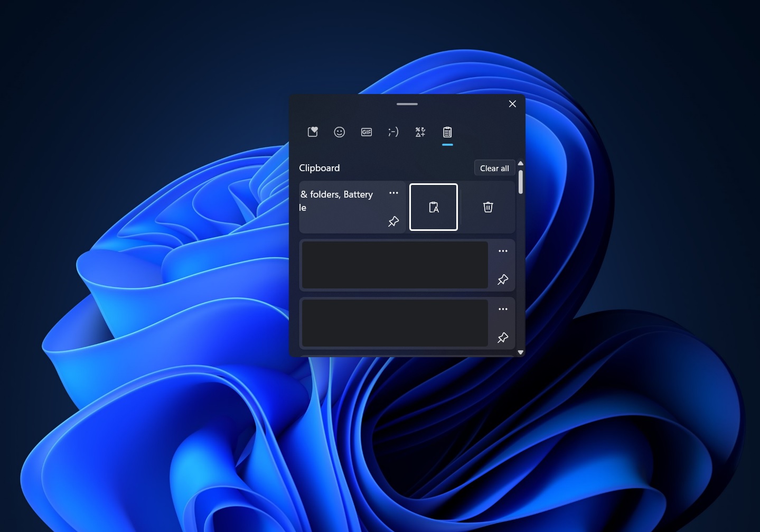This screenshot has width=760, height=532.
Task: Click the scrollbar down arrow
Action: pos(521,352)
